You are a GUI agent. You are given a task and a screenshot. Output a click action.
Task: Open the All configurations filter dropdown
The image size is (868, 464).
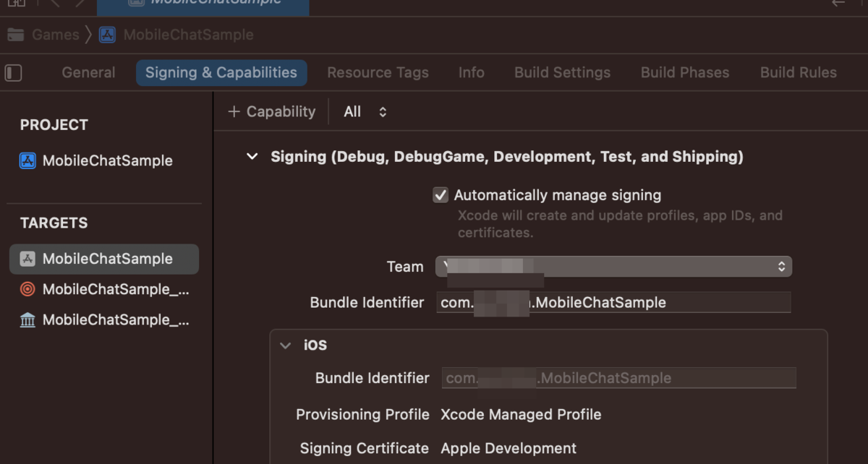365,112
